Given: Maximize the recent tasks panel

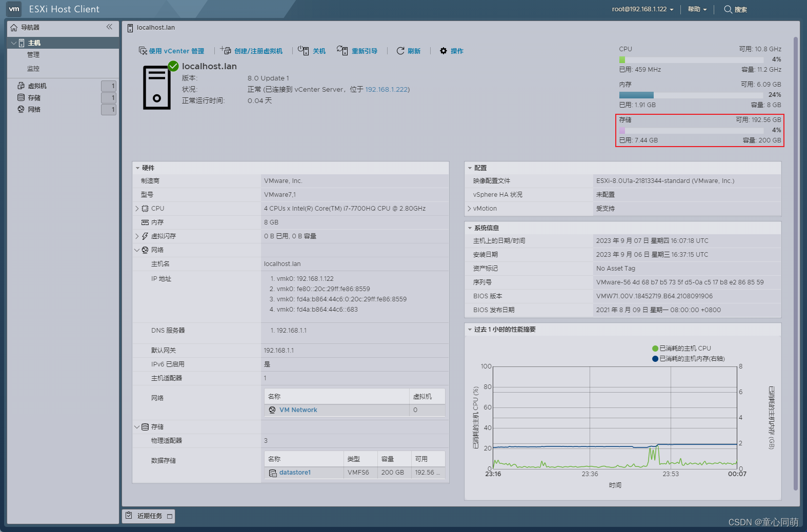Looking at the screenshot, I should 170,516.
